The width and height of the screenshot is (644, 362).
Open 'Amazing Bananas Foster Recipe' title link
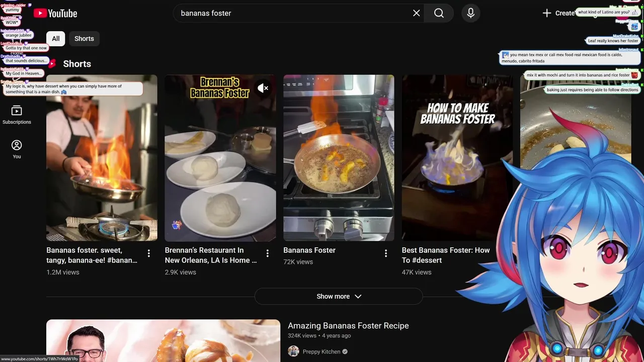point(348,326)
